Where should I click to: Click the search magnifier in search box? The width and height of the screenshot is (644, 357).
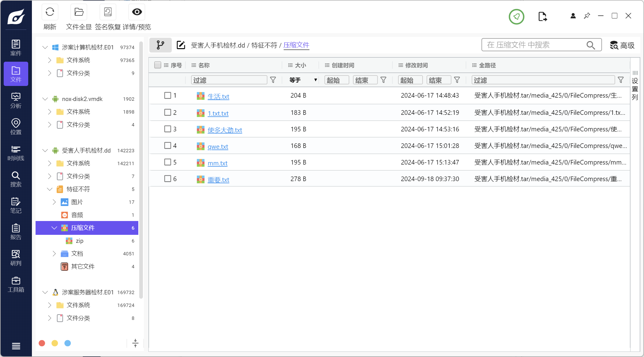pyautogui.click(x=591, y=45)
